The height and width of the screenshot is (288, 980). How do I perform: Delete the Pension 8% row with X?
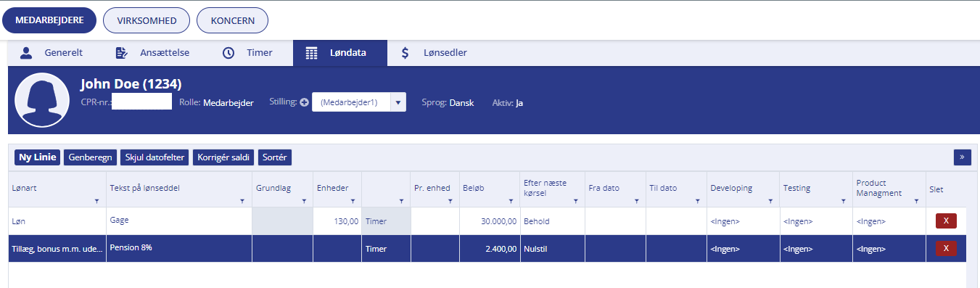point(946,249)
